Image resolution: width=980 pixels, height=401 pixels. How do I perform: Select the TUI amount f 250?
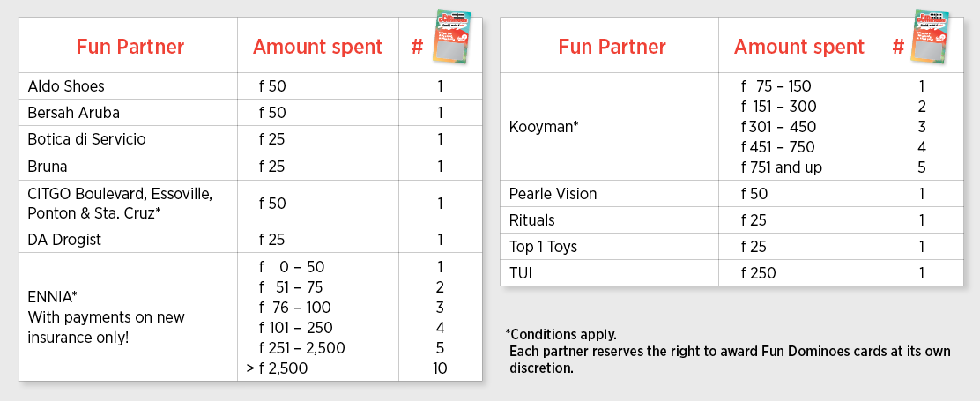coord(758,273)
